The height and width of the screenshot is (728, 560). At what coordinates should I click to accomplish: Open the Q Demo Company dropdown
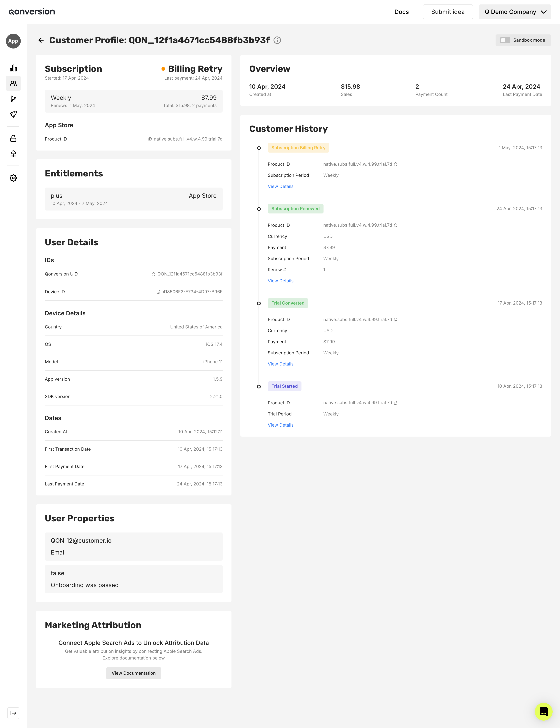515,12
